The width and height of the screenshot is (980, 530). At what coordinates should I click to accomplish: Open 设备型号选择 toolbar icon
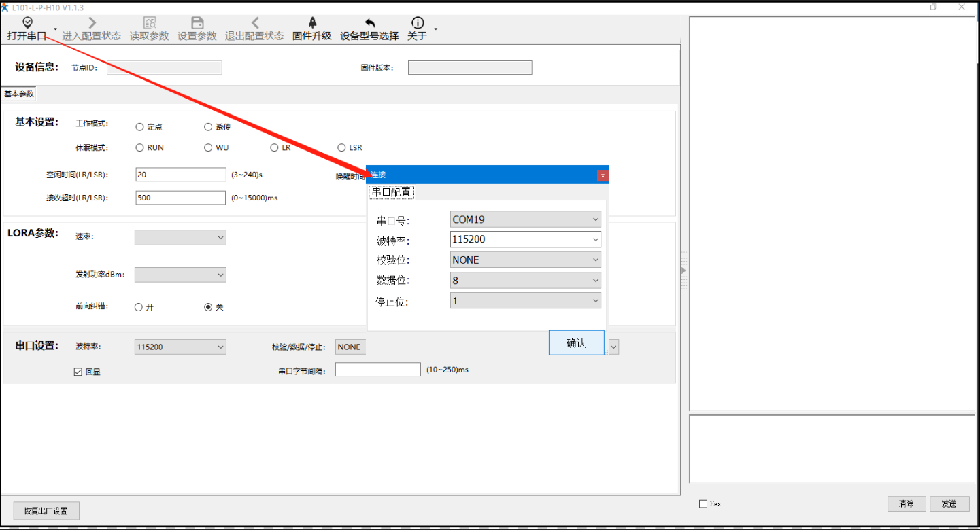[x=370, y=23]
